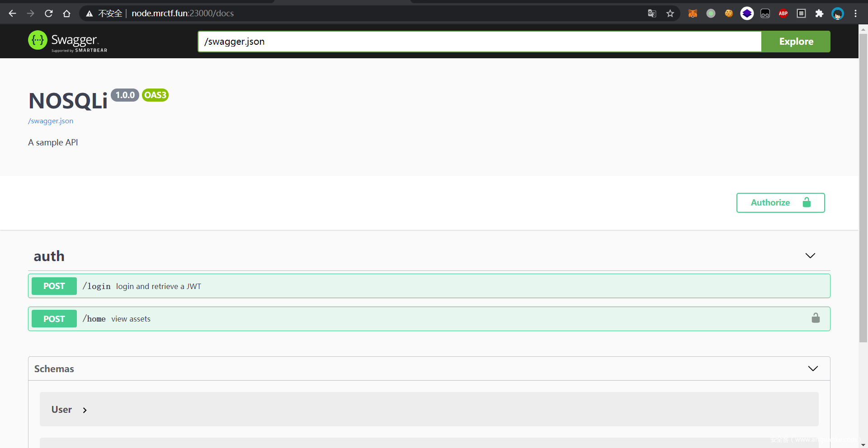This screenshot has width=868, height=448.
Task: Open the browser profile avatar
Action: pyautogui.click(x=838, y=14)
